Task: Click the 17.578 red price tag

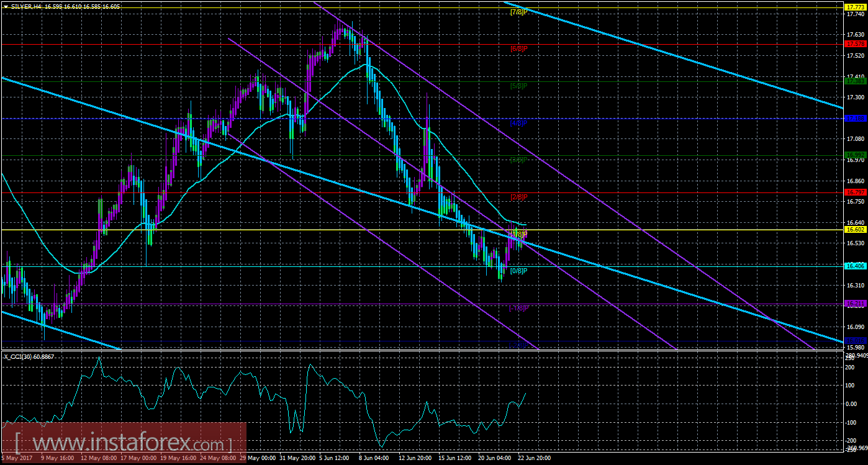Action: [x=855, y=44]
